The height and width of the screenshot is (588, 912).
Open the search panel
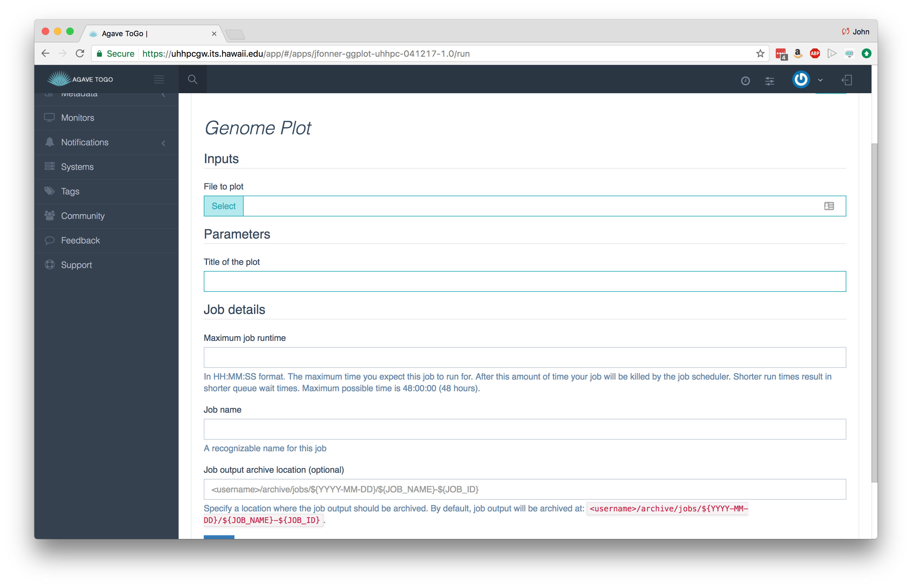193,79
